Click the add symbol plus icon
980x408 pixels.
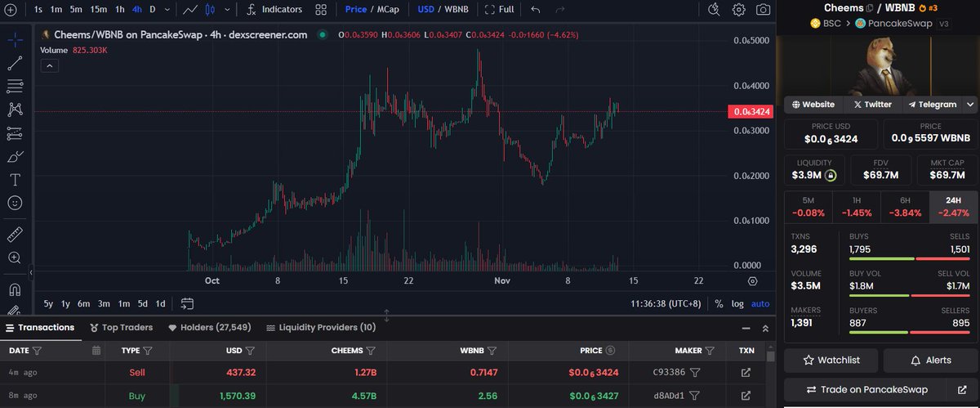[x=11, y=10]
